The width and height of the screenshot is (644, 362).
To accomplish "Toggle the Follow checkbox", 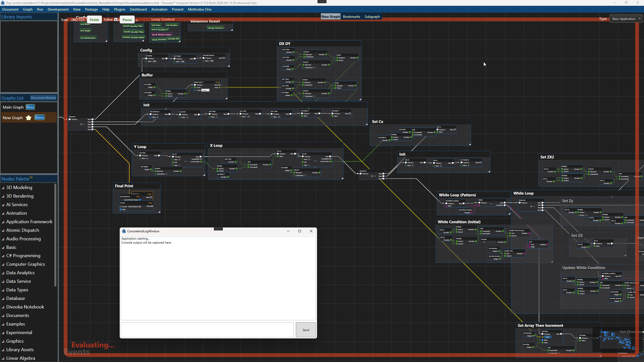I will pos(116,20).
